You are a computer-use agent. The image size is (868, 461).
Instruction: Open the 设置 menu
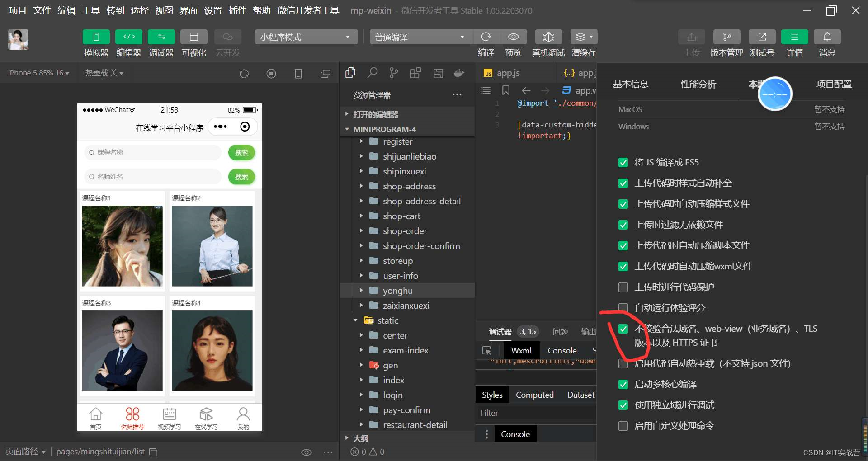click(213, 10)
